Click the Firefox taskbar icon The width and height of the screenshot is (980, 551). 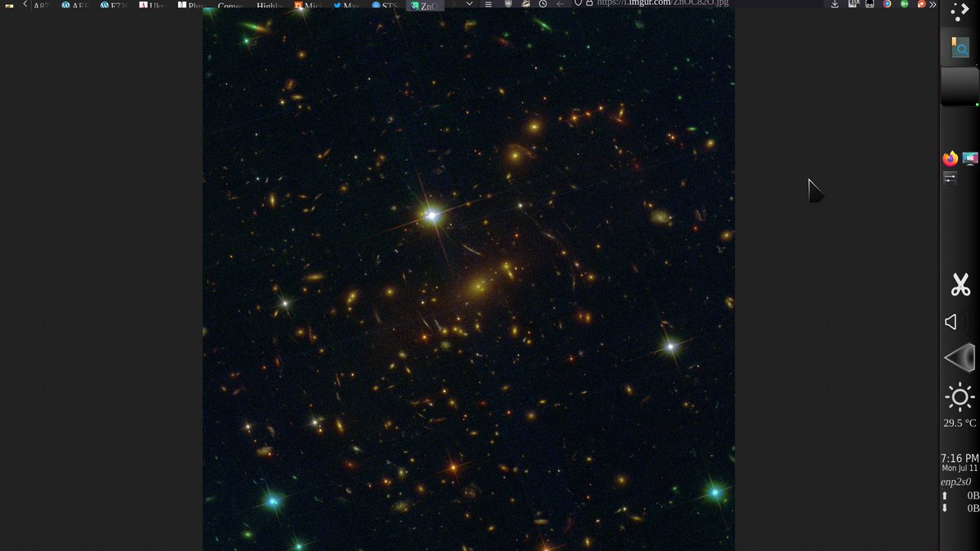950,158
